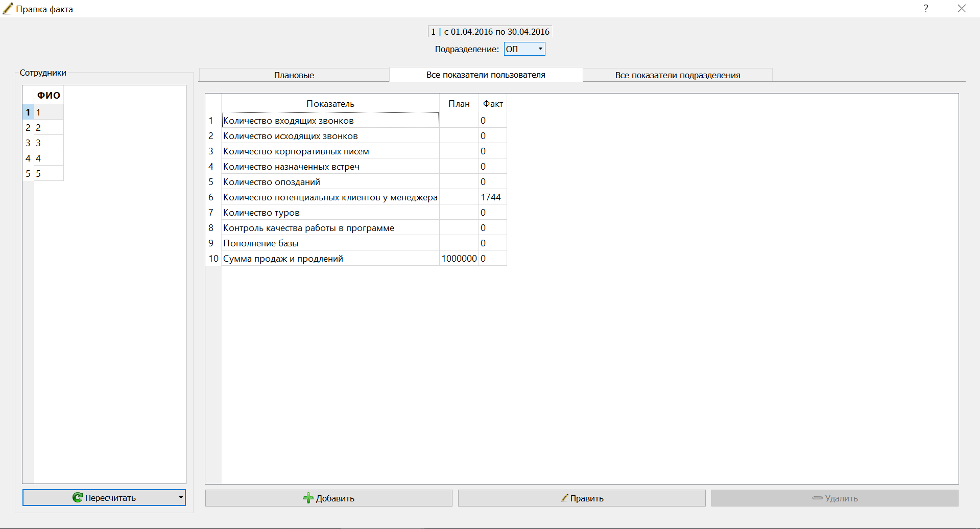
Task: Click row number 10 header in indicators table
Action: (213, 259)
